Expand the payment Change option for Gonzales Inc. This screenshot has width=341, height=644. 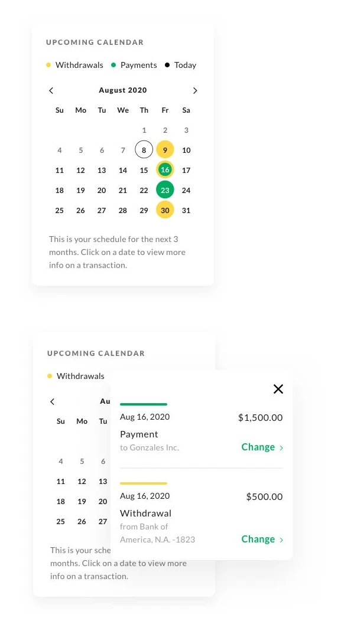point(258,447)
